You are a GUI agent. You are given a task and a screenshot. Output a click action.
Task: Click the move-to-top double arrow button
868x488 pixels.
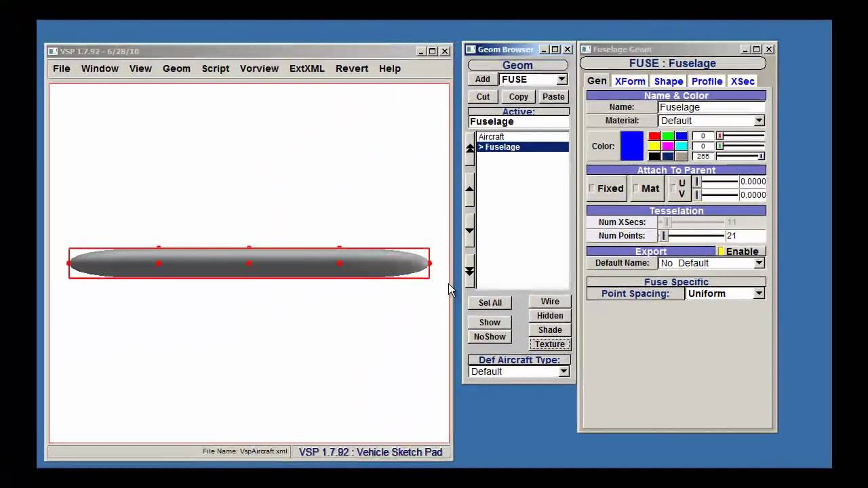click(x=469, y=150)
